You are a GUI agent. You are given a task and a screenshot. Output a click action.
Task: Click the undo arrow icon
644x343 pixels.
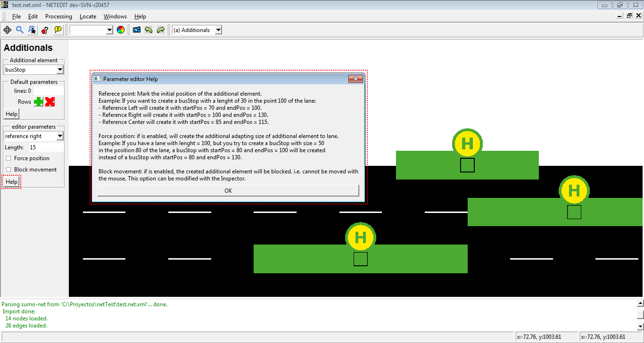click(x=149, y=30)
